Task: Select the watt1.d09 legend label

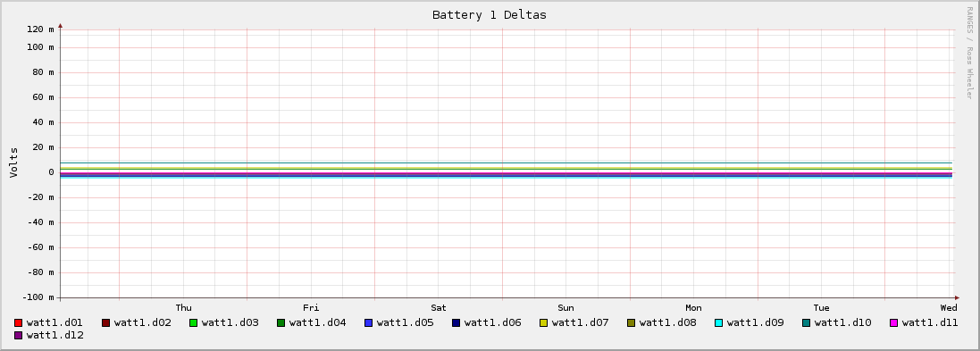Action: point(755,323)
